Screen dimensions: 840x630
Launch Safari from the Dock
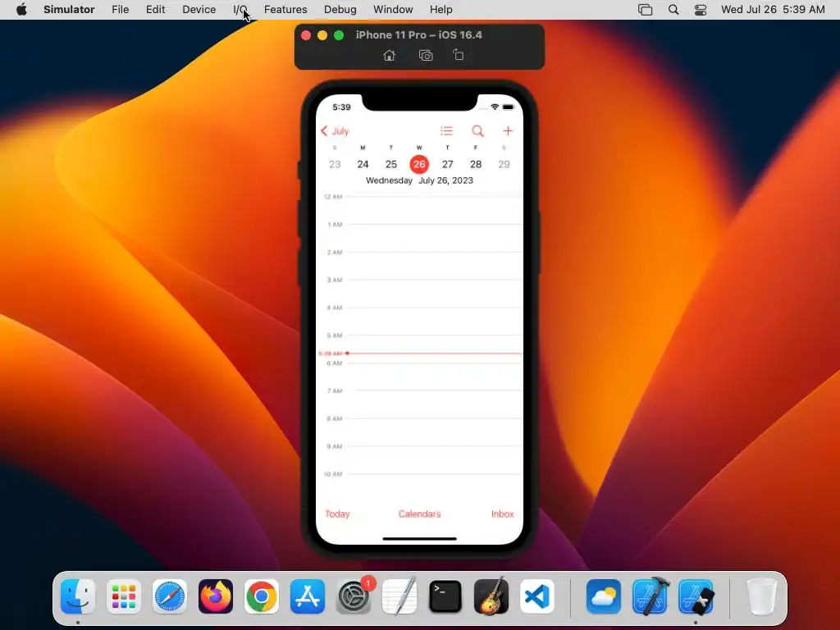coord(170,596)
